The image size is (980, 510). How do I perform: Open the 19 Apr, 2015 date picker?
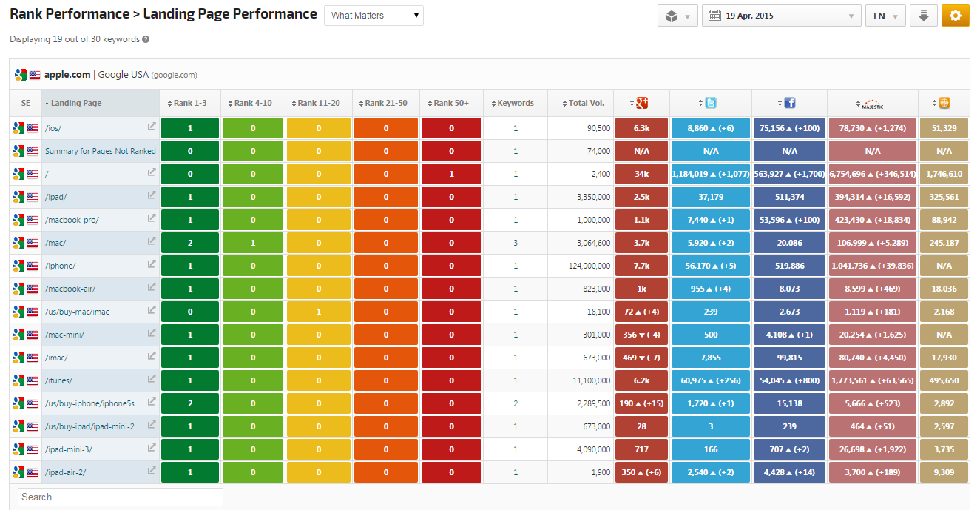tap(781, 16)
